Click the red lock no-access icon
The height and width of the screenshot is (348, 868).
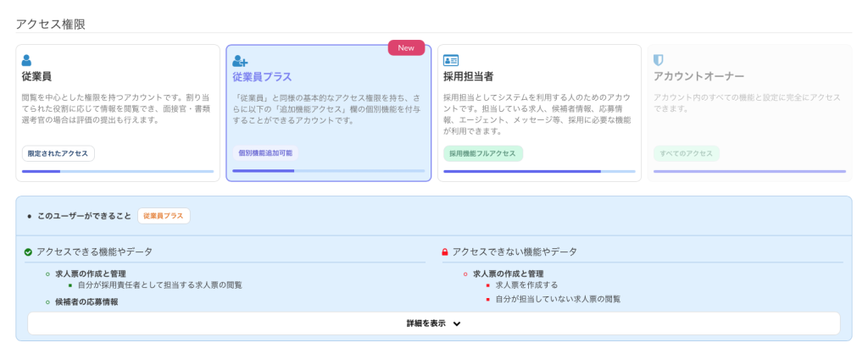[445, 252]
